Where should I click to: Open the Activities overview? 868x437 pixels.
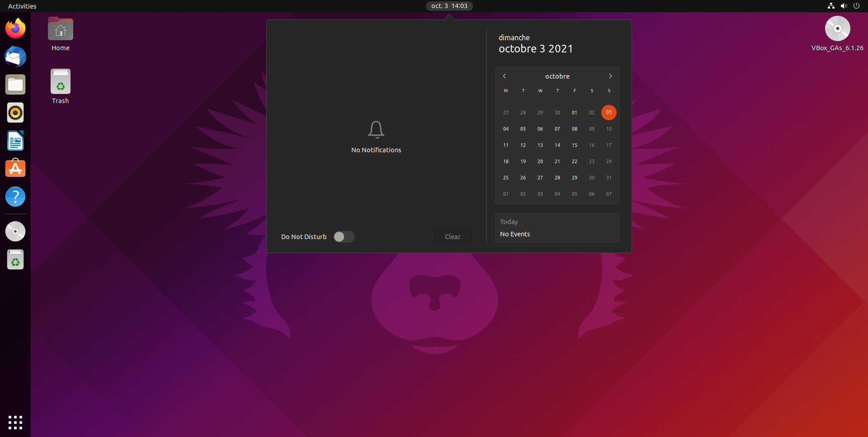pos(22,6)
